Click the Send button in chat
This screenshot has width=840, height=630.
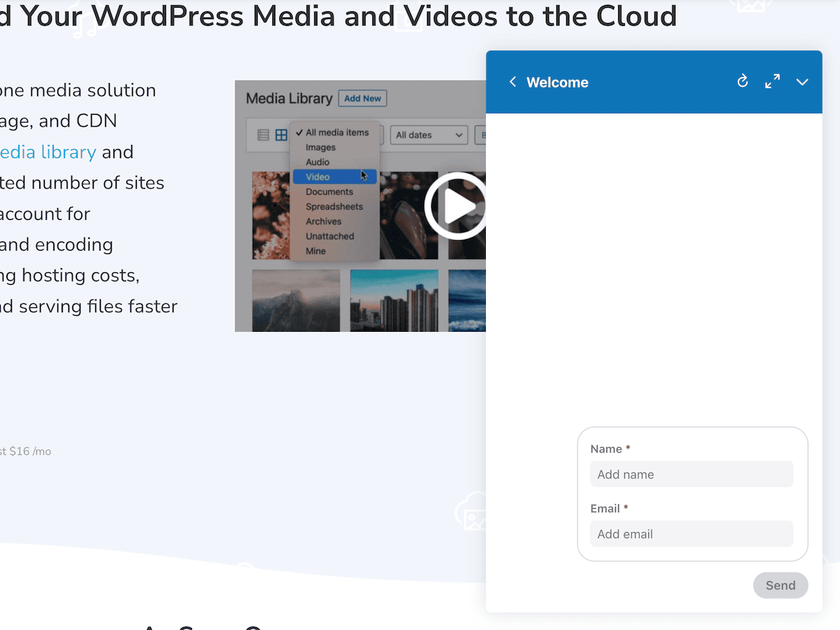pyautogui.click(x=780, y=585)
